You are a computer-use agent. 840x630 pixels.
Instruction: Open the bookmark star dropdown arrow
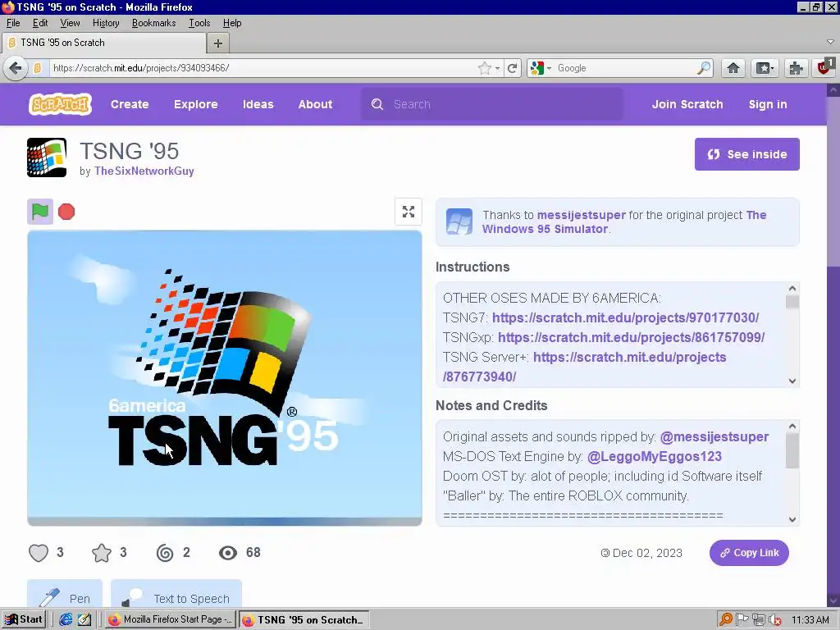498,68
